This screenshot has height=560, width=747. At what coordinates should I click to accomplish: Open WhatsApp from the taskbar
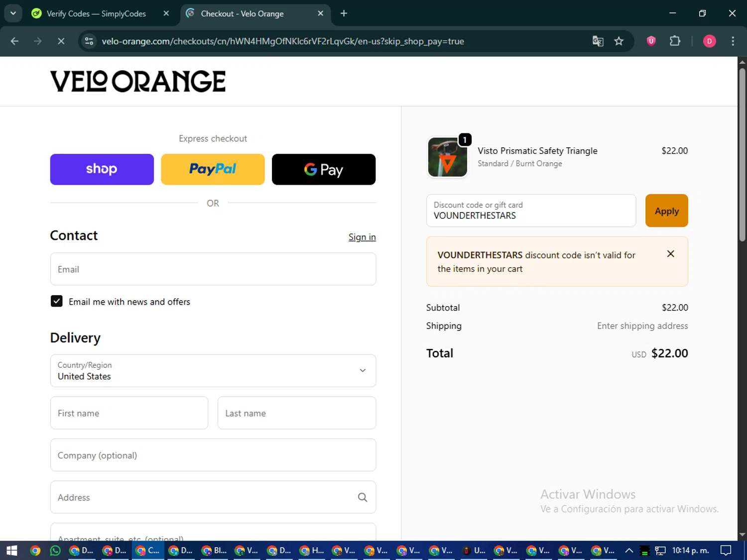click(x=55, y=551)
